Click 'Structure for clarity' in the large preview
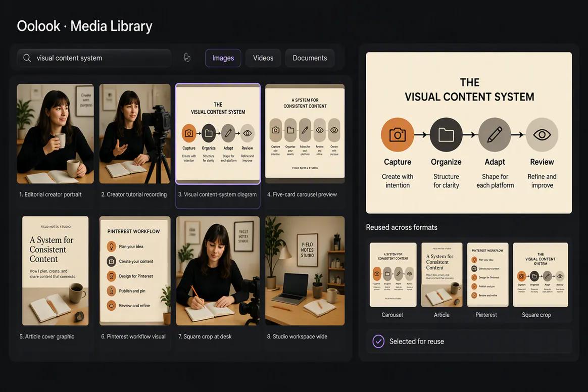 tap(446, 181)
